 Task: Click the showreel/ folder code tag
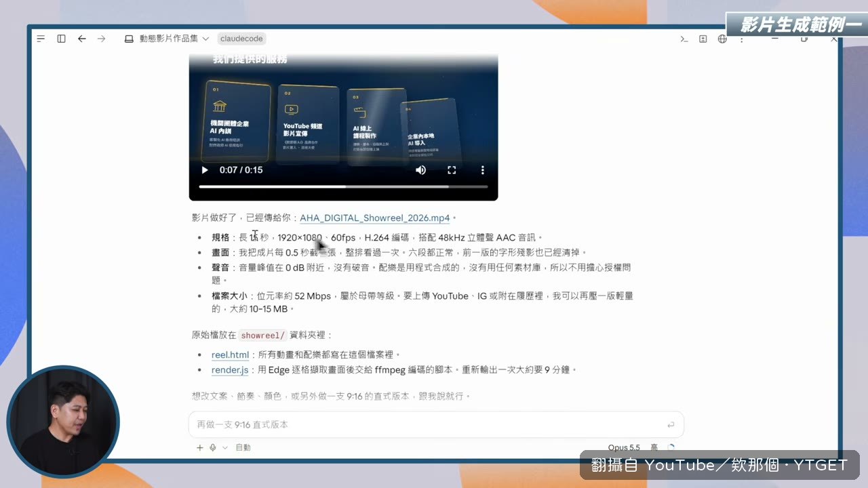click(x=263, y=335)
